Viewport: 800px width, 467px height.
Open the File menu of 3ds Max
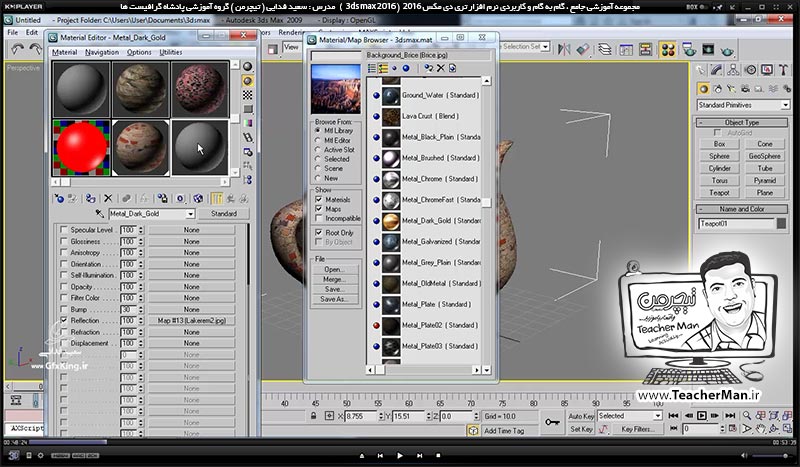tap(12, 32)
